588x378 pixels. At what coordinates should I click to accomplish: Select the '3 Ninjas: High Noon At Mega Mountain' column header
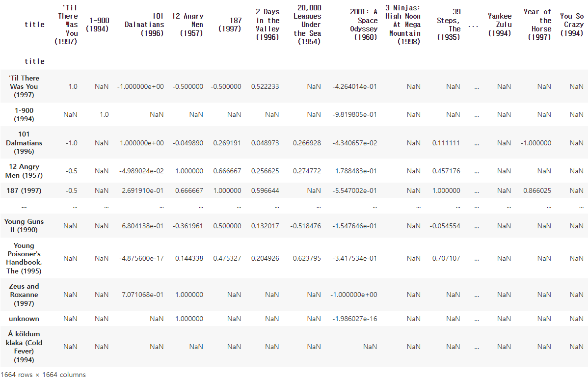[x=403, y=25]
